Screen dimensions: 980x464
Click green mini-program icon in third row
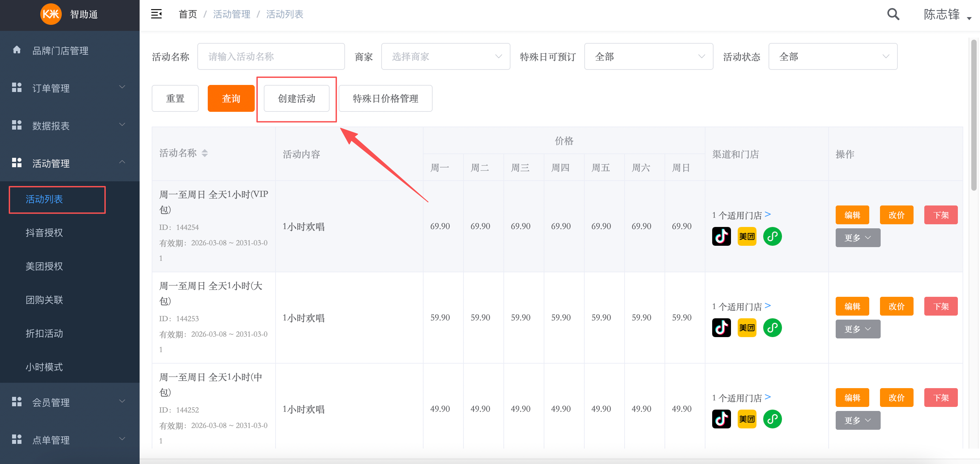(x=772, y=419)
